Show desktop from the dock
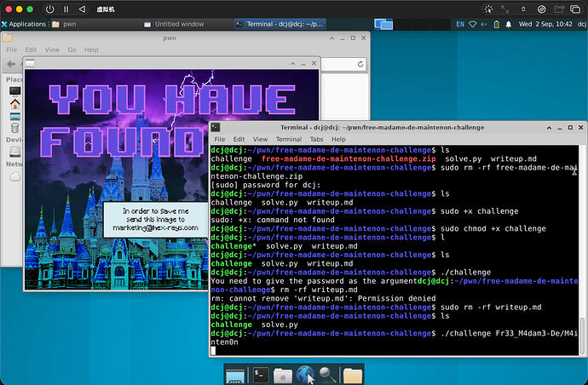 click(x=235, y=376)
